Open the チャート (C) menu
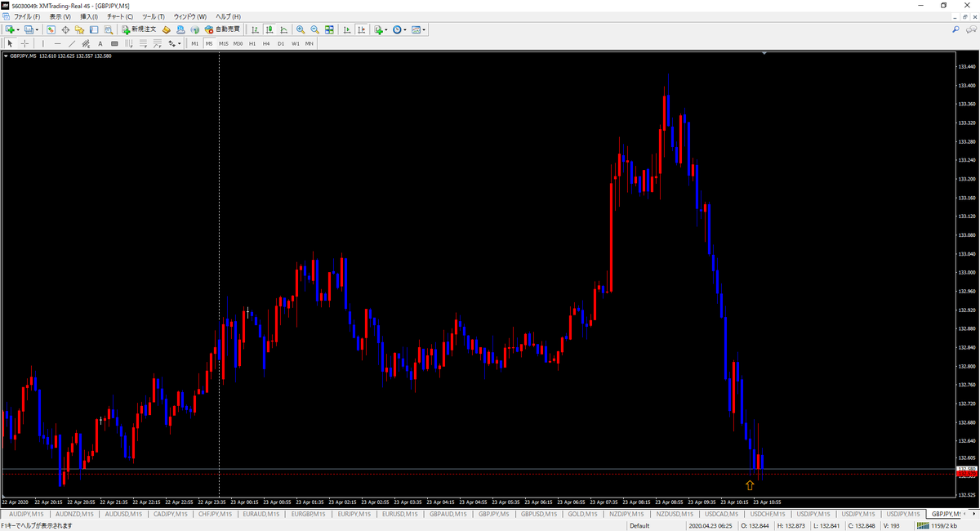This screenshot has height=531, width=980. (120, 16)
